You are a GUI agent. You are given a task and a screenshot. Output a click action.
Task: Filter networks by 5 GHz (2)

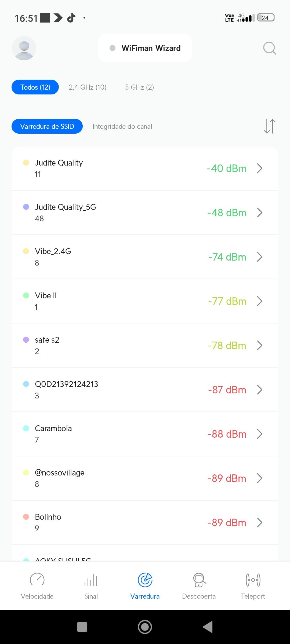click(x=139, y=87)
